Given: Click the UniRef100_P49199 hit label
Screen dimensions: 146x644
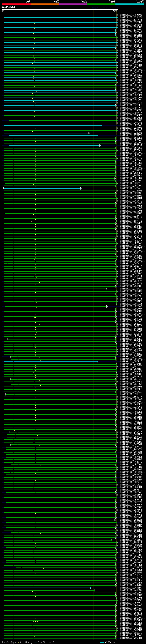Looking at the screenshot, I should click(131, 50).
